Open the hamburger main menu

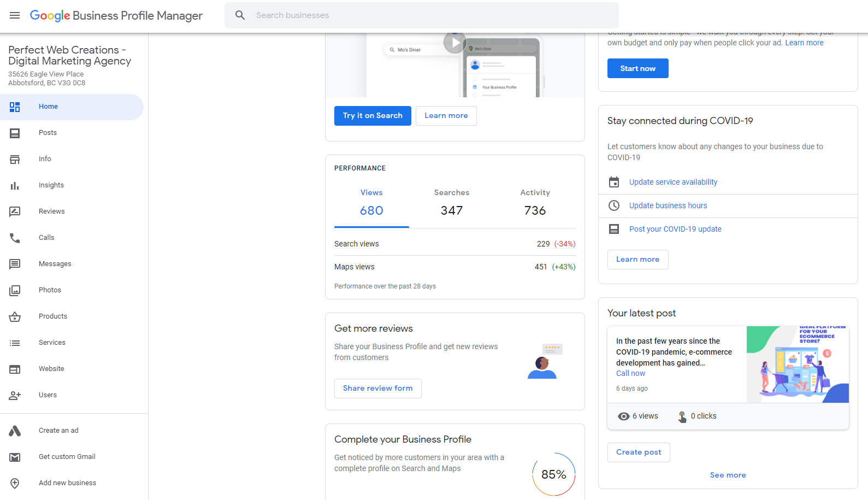(15, 15)
